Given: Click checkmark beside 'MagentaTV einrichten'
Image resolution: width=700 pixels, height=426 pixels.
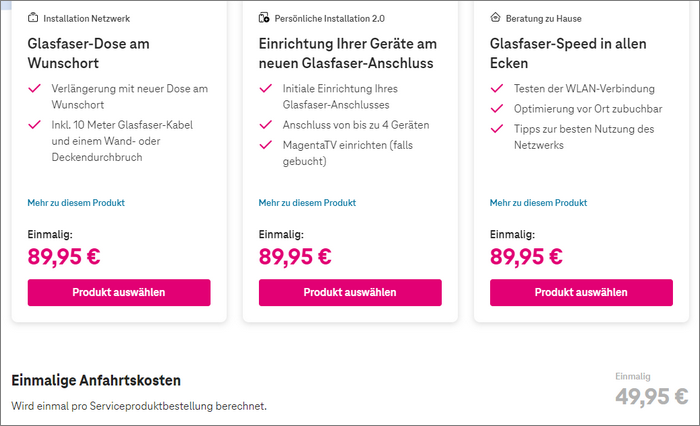Looking at the screenshot, I should 265,145.
